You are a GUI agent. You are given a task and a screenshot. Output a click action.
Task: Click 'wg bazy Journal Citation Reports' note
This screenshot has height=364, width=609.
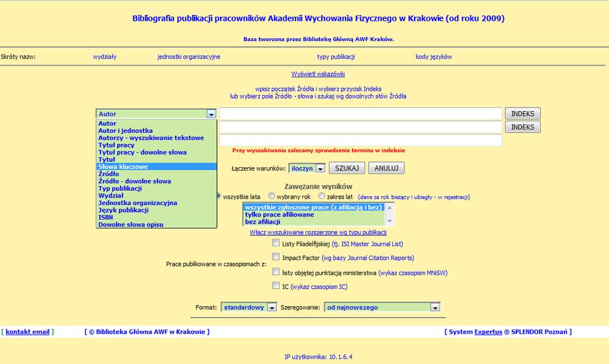(x=368, y=258)
